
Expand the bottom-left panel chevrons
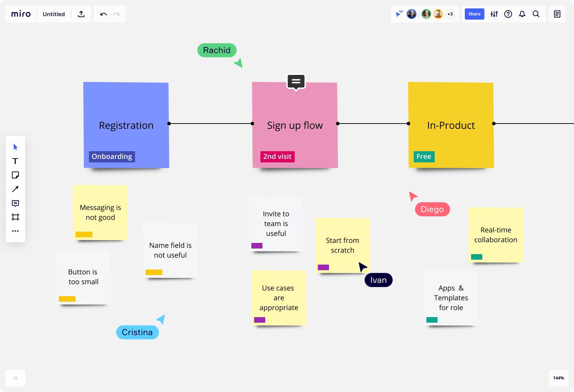15,378
